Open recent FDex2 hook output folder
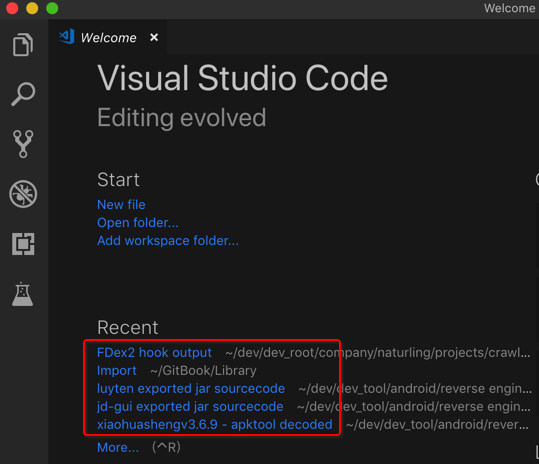Screen dimensions: 539x464 click(154, 353)
